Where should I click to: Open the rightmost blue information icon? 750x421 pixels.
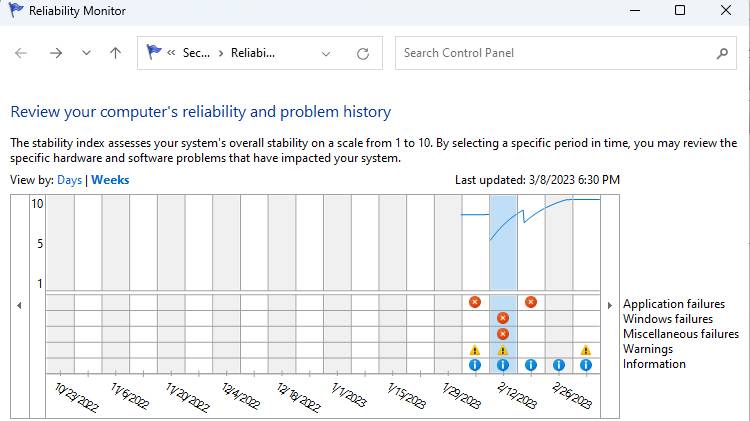(586, 365)
